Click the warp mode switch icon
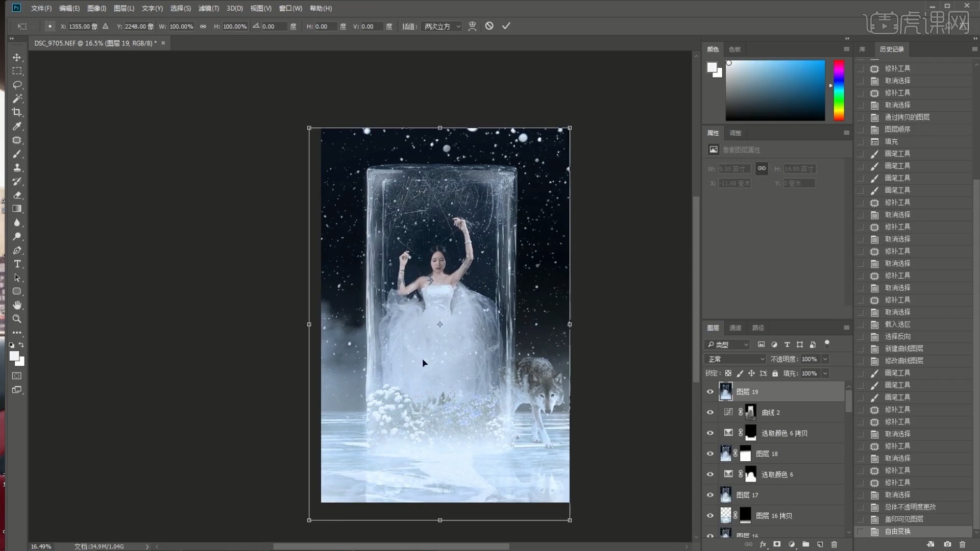This screenshot has width=980, height=551. 472,26
